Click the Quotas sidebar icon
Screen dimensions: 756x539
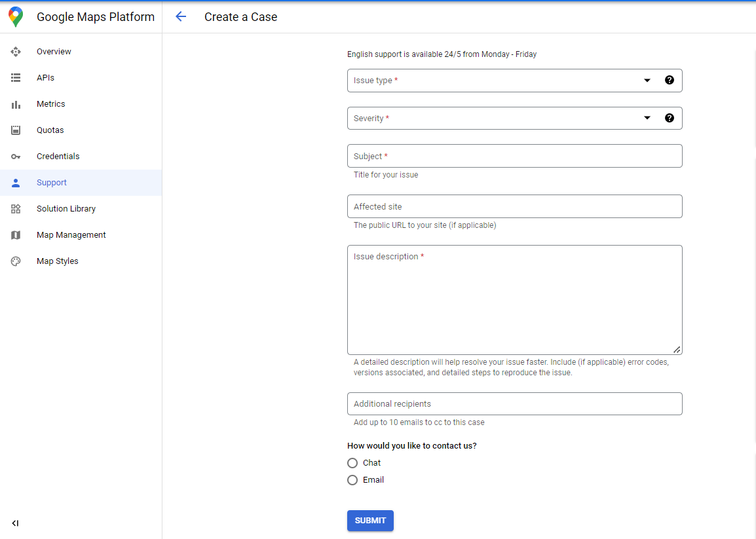click(16, 130)
